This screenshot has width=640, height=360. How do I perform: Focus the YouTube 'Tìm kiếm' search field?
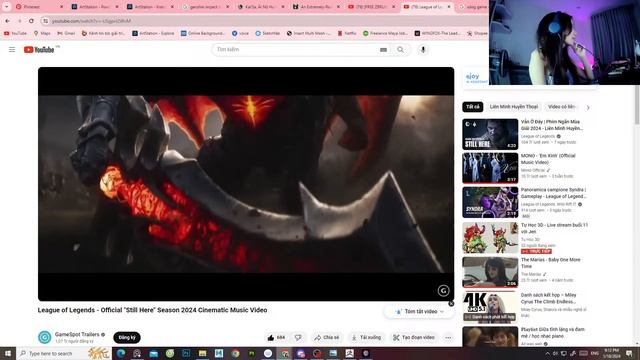click(296, 49)
